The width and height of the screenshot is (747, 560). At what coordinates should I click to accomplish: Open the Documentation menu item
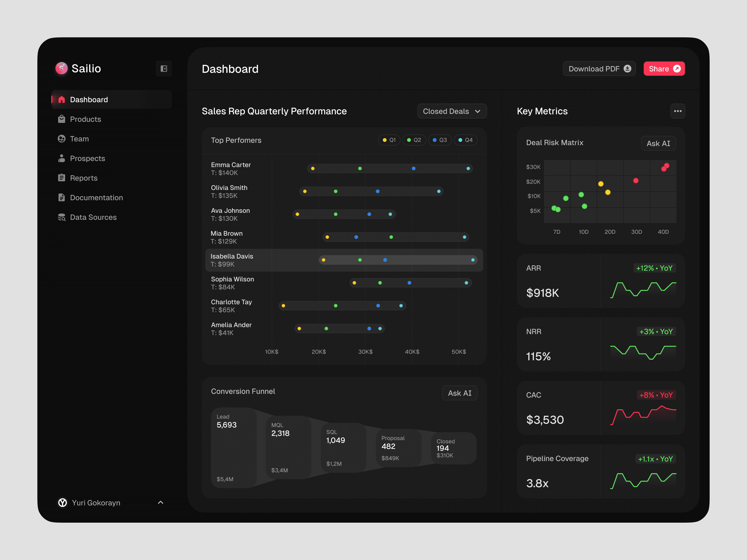coord(96,197)
